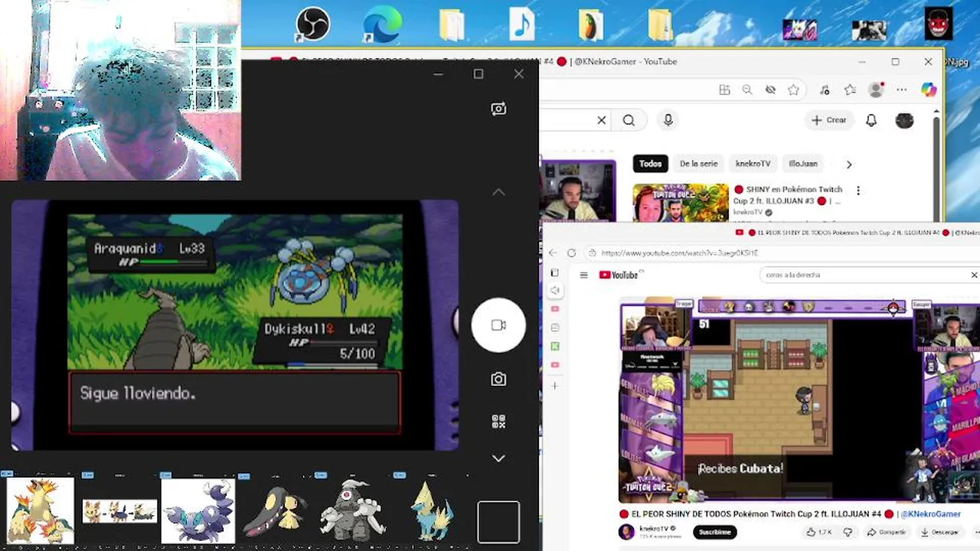Open Edge favorites list icon
This screenshot has height=551, width=980.
(x=850, y=90)
